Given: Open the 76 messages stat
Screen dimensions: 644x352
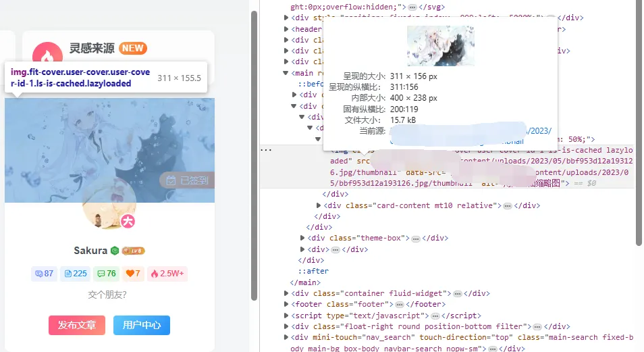Looking at the screenshot, I should pos(107,274).
